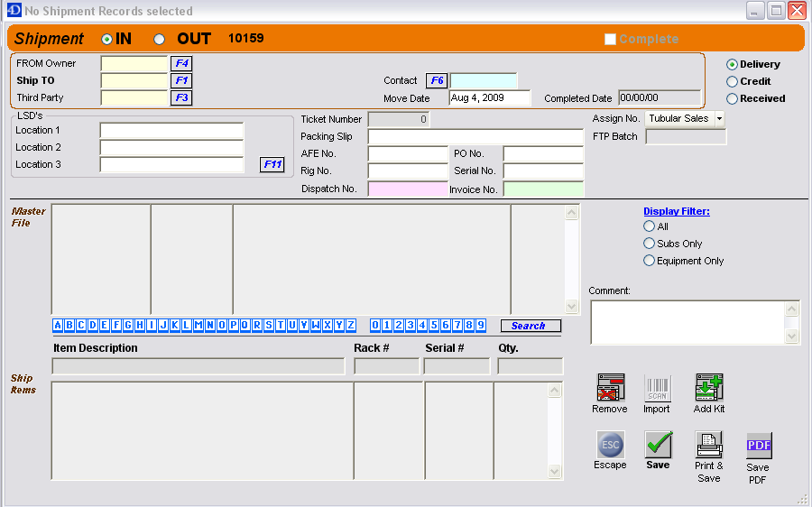Check the Complete checkbox
812x507 pixels.
tap(611, 40)
